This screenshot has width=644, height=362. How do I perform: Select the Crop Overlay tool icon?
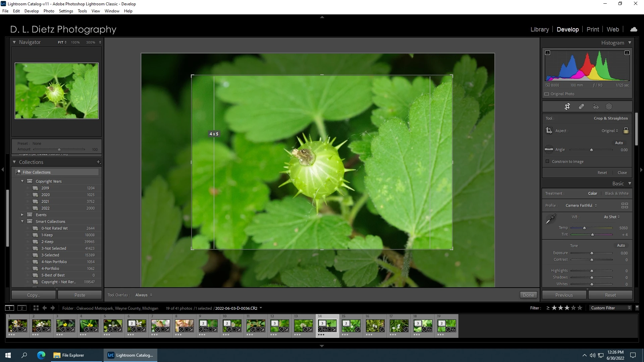coord(567,107)
